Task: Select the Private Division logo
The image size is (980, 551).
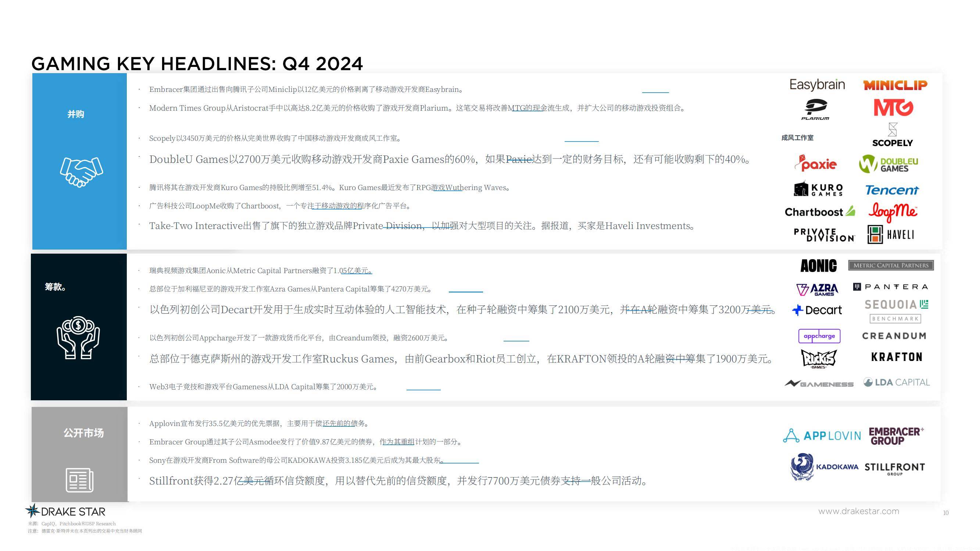Action: (824, 235)
